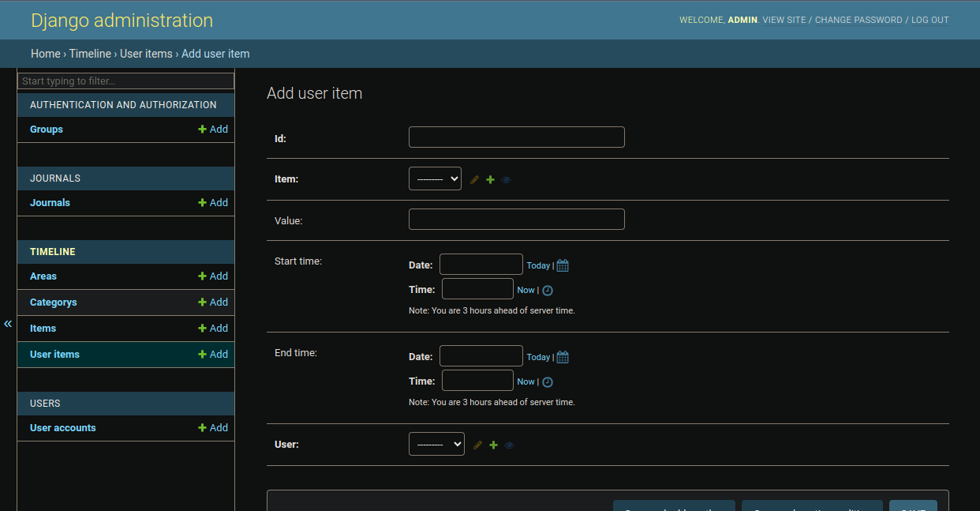Viewport: 980px width, 511px height.
Task: Open the Start time calendar picker icon
Action: tap(563, 265)
